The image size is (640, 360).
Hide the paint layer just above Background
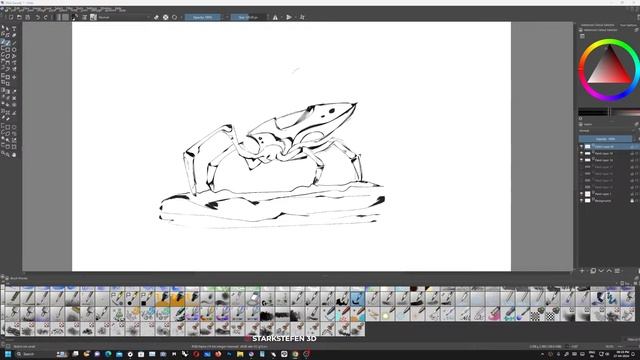[582, 194]
